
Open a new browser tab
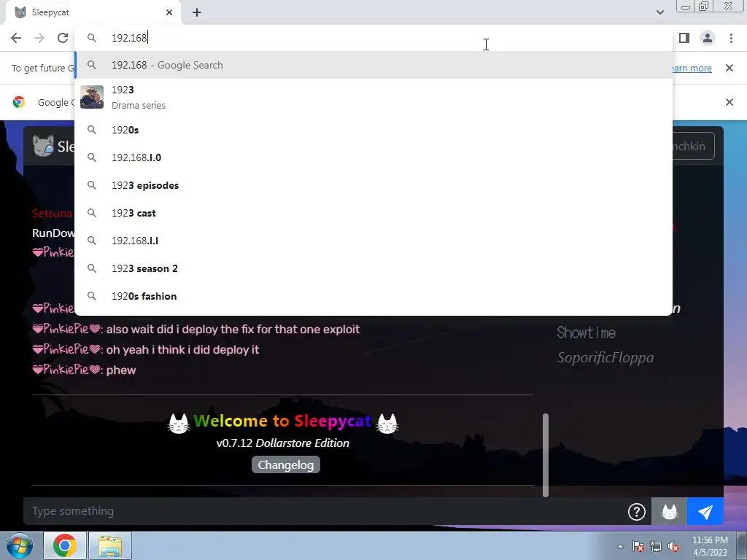(197, 12)
